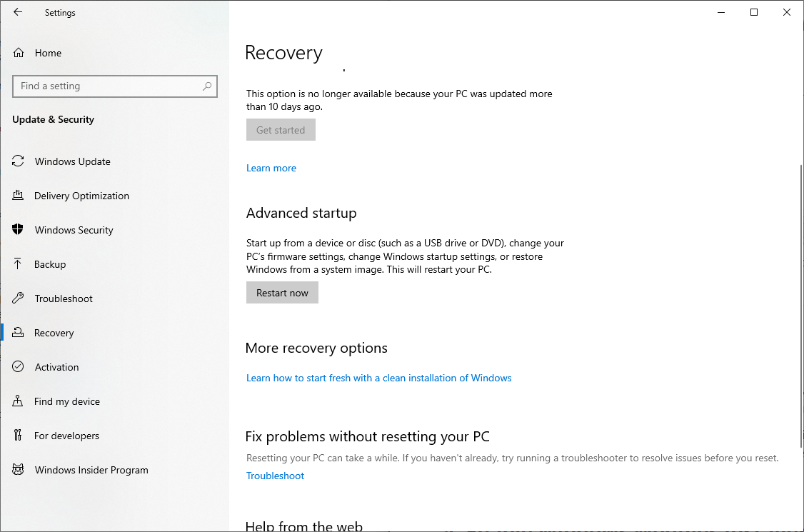Screen dimensions: 804x532
Task: Open the Activation settings
Action: 56,367
